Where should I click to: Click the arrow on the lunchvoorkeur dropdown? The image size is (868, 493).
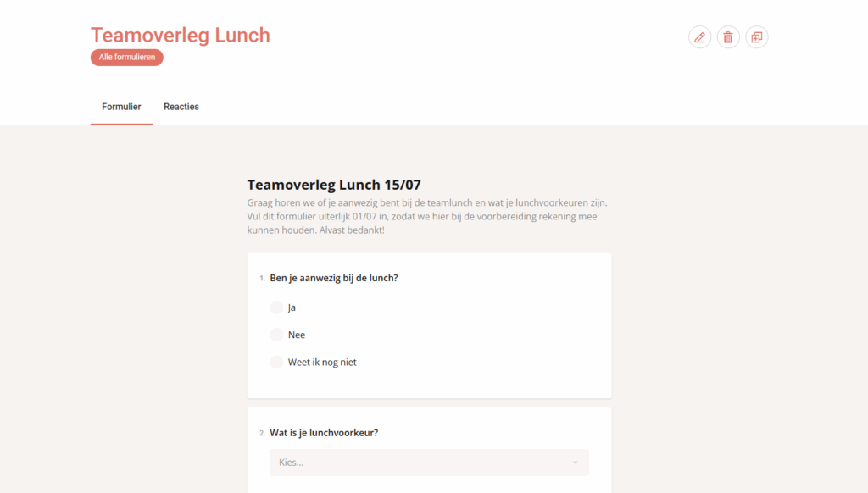(x=575, y=463)
